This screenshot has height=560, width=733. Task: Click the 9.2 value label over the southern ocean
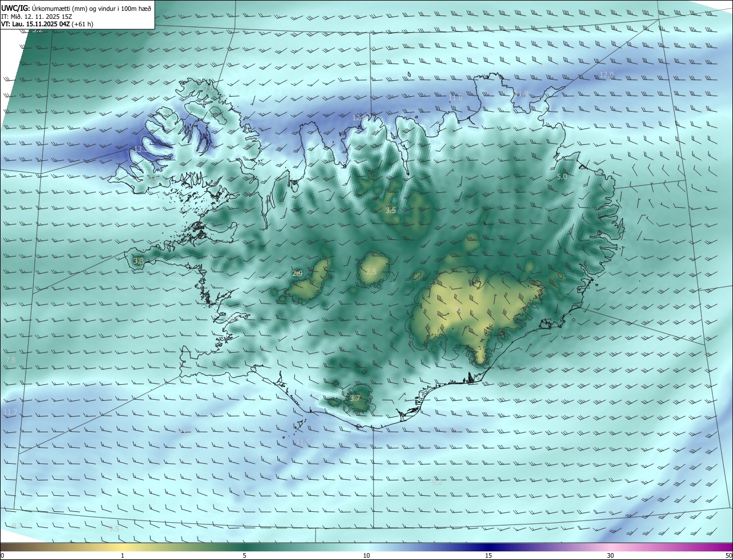click(437, 483)
